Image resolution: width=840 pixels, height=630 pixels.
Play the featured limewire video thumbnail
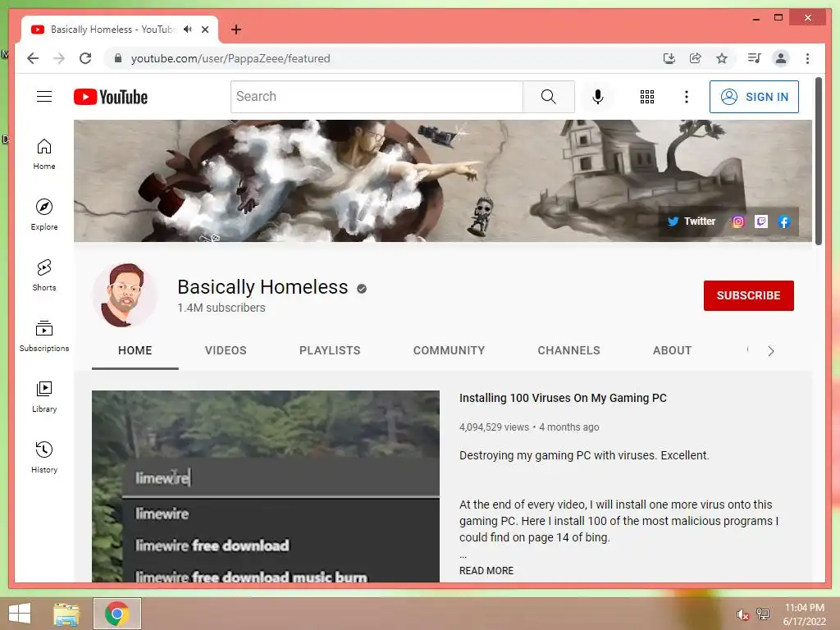(266, 486)
